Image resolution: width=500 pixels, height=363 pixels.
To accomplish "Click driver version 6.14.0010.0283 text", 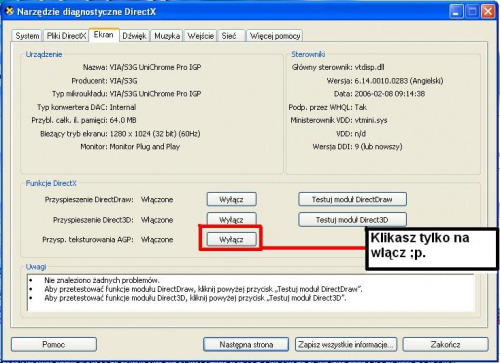I will 399,81.
